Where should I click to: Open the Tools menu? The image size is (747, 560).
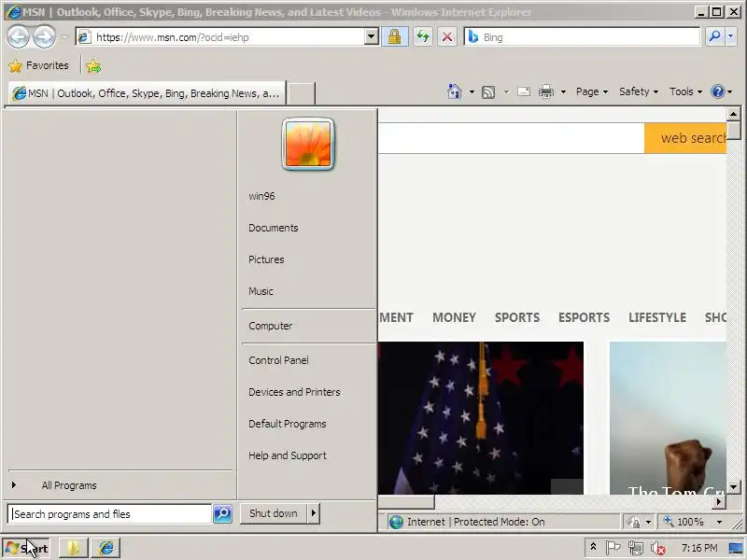(x=685, y=91)
